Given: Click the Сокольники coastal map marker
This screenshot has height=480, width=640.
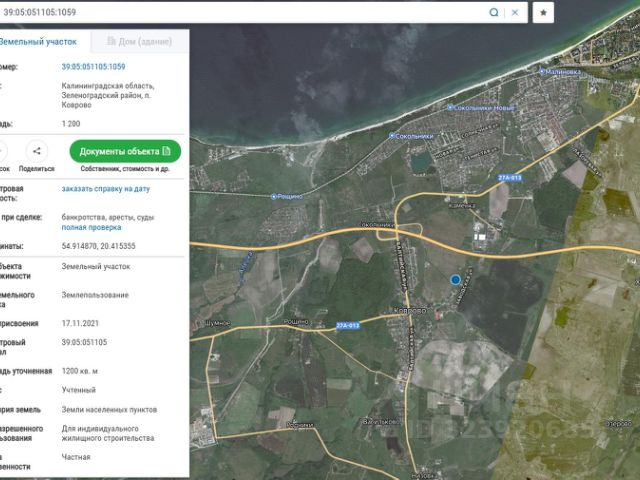Looking at the screenshot, I should tap(391, 134).
